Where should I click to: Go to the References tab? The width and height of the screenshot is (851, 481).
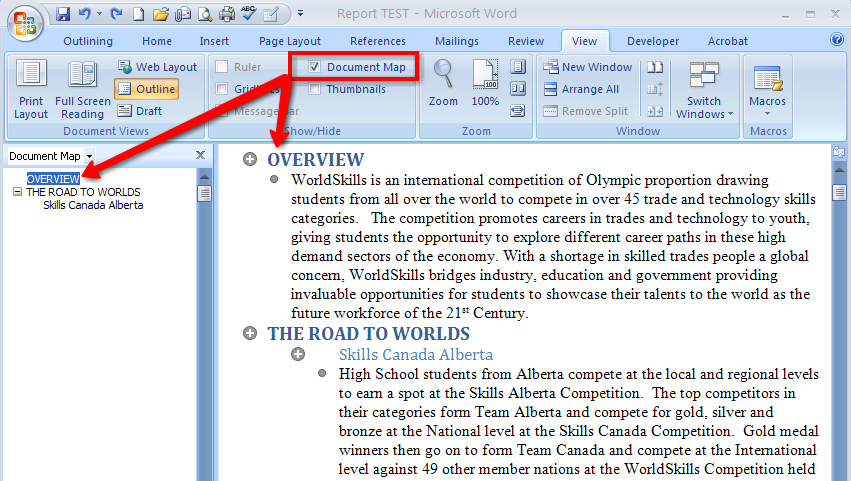point(378,41)
